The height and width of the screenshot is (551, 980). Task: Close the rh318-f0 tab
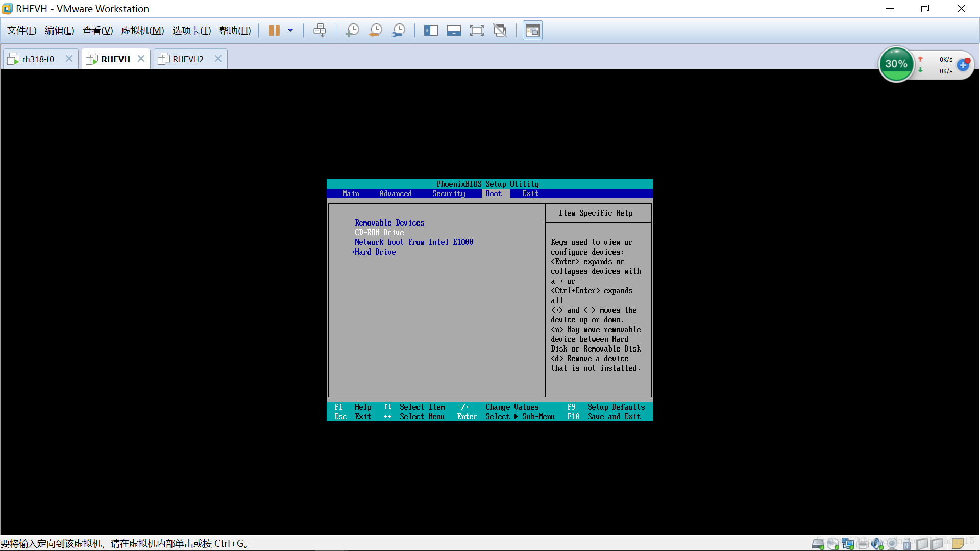[69, 59]
